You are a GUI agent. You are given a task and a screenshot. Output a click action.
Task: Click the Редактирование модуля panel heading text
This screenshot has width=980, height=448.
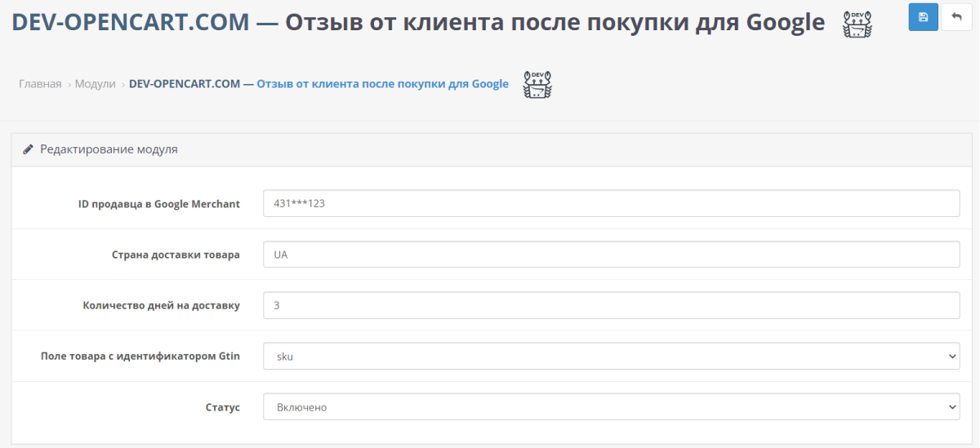pyautogui.click(x=109, y=150)
